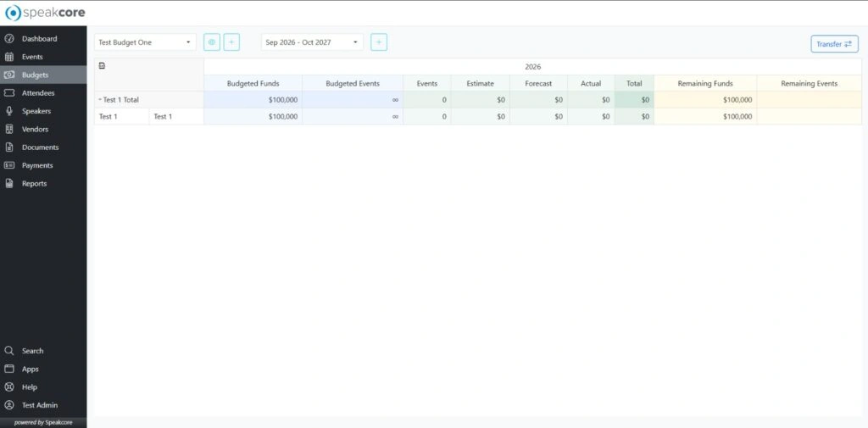The width and height of the screenshot is (868, 428).
Task: Open the Documents section
Action: [40, 147]
